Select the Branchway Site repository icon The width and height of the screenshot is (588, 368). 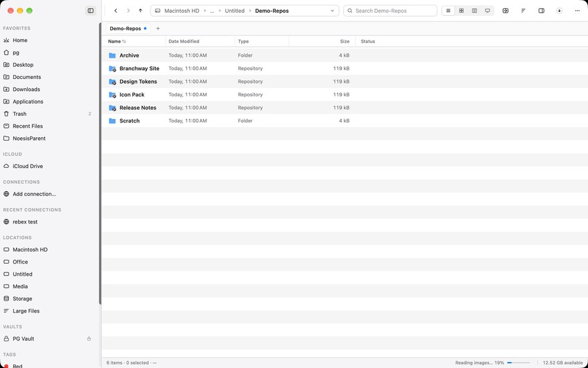112,68
